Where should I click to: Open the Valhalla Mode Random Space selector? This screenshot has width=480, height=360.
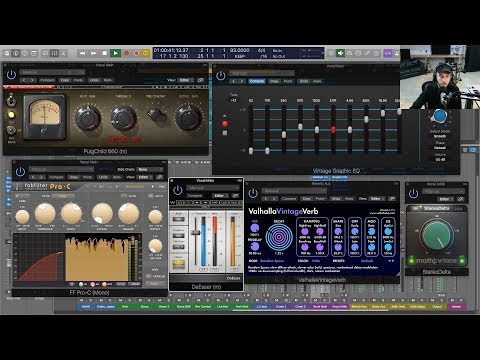(x=272, y=261)
